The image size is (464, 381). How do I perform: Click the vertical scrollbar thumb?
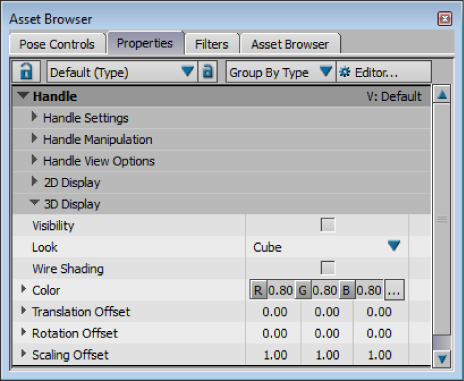point(442,219)
